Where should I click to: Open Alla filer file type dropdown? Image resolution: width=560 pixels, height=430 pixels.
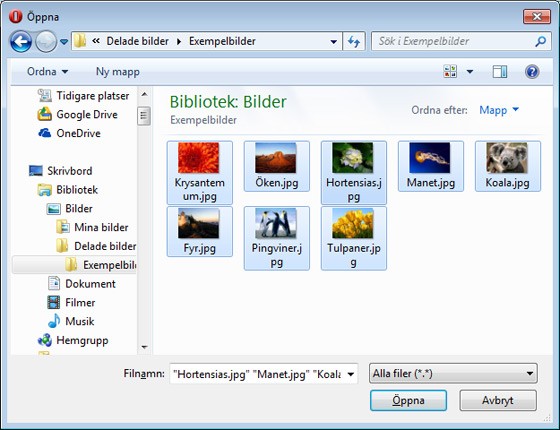pos(453,374)
